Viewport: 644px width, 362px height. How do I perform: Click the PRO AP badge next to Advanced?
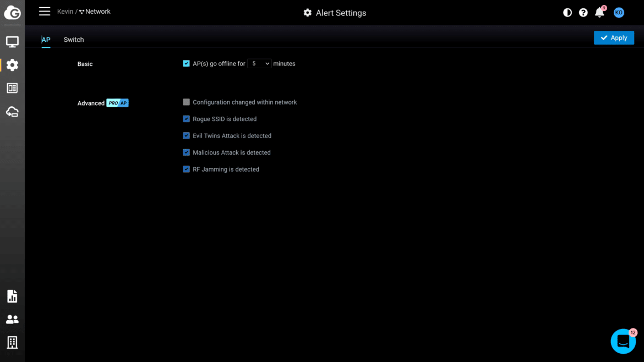tap(117, 103)
